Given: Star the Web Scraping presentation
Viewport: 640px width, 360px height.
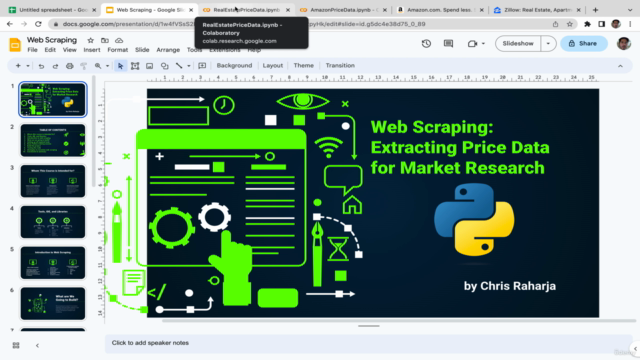Looking at the screenshot, I should point(91,40).
